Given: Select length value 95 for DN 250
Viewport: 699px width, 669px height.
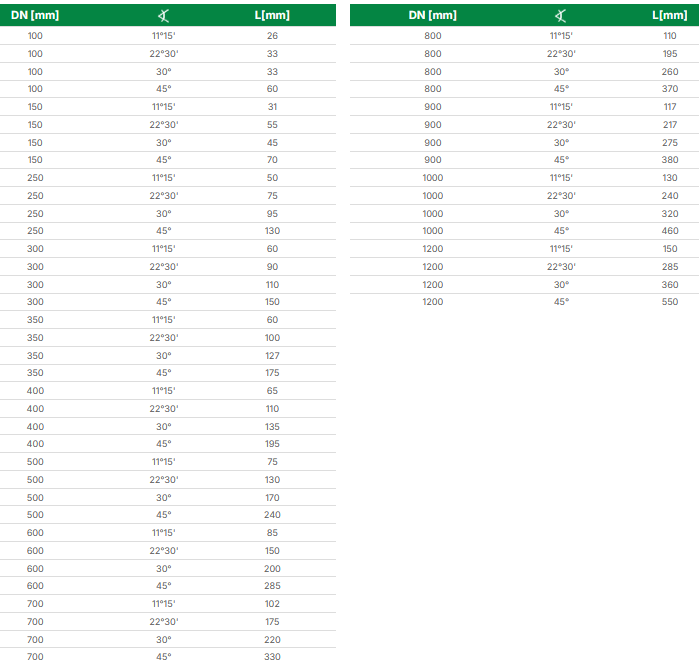Looking at the screenshot, I should tap(272, 213).
